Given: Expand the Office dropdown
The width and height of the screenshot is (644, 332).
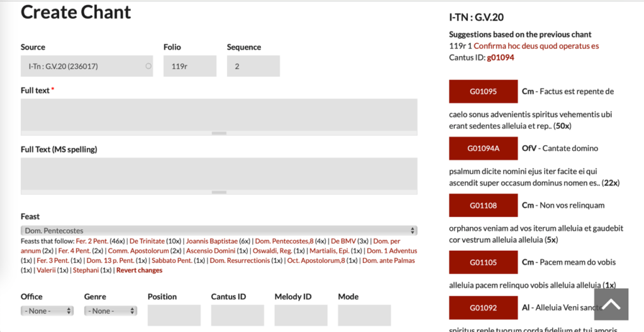Looking at the screenshot, I should pyautogui.click(x=47, y=311).
